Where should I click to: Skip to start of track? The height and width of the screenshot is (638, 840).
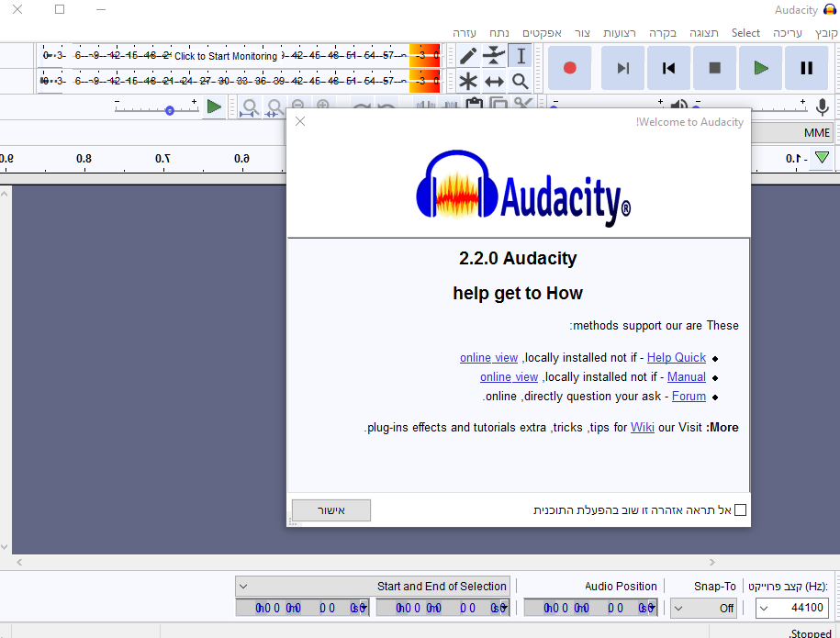[x=668, y=68]
